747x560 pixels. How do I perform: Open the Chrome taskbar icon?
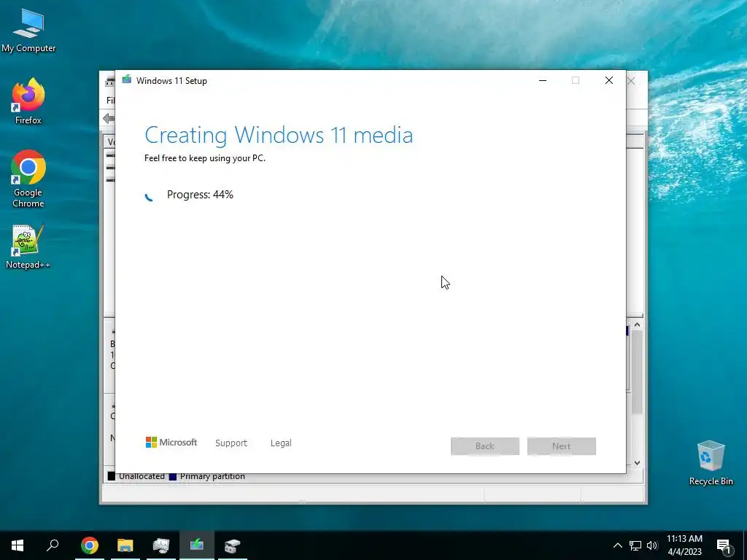click(89, 545)
